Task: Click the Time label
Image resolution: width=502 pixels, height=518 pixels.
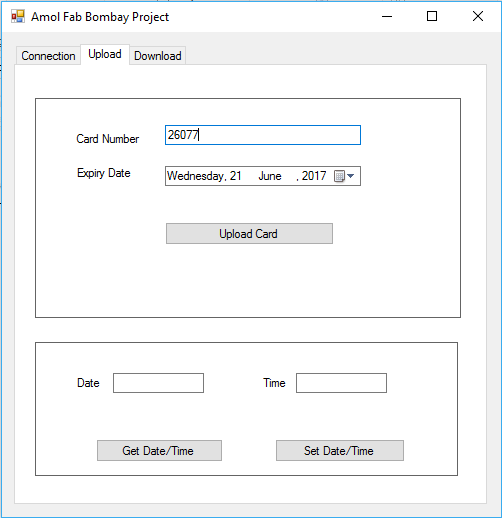Action: coord(274,383)
